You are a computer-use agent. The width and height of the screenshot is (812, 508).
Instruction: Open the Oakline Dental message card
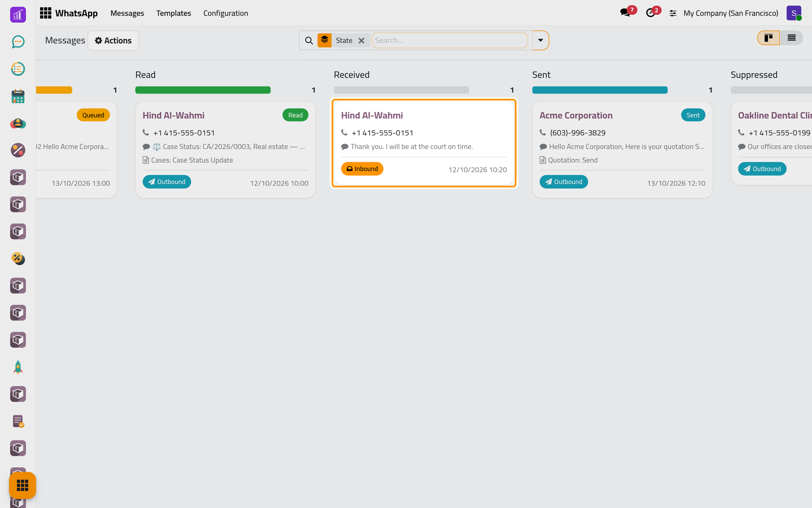click(x=771, y=143)
